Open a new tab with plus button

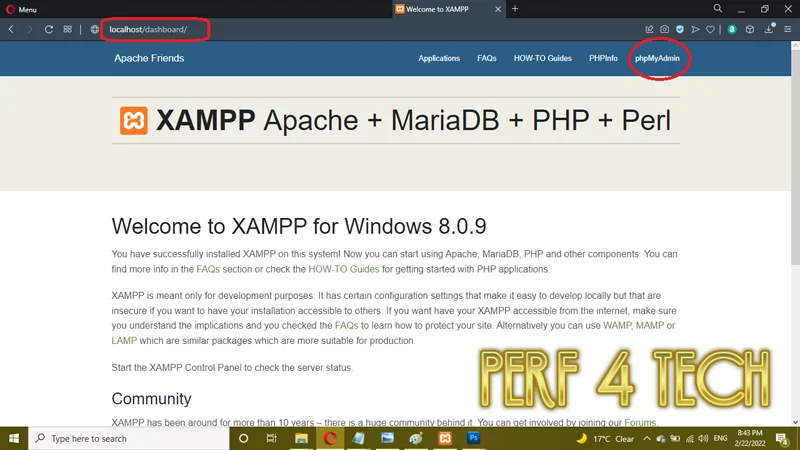[x=515, y=9]
